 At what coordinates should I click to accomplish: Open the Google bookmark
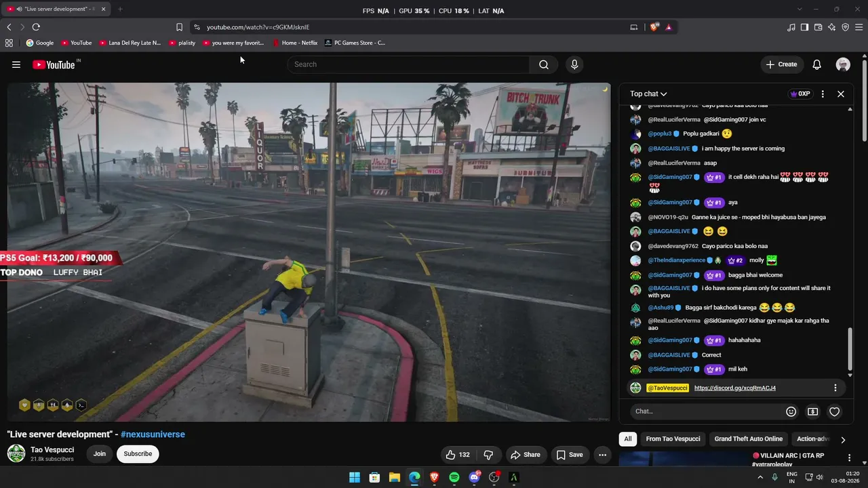pos(40,43)
